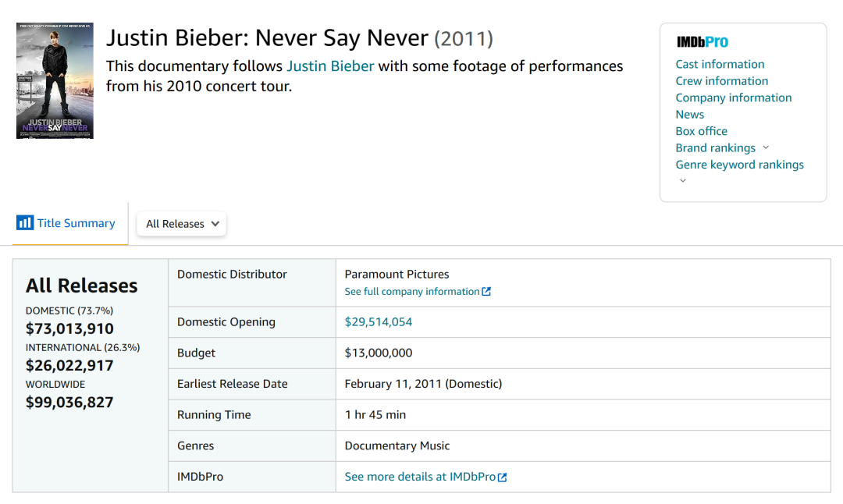843x504 pixels.
Task: Click the Title Summary bar chart icon
Action: pyautogui.click(x=25, y=223)
